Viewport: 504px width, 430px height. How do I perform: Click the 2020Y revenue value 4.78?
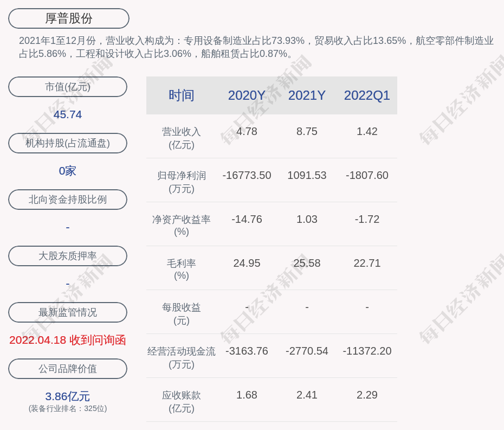click(x=247, y=132)
